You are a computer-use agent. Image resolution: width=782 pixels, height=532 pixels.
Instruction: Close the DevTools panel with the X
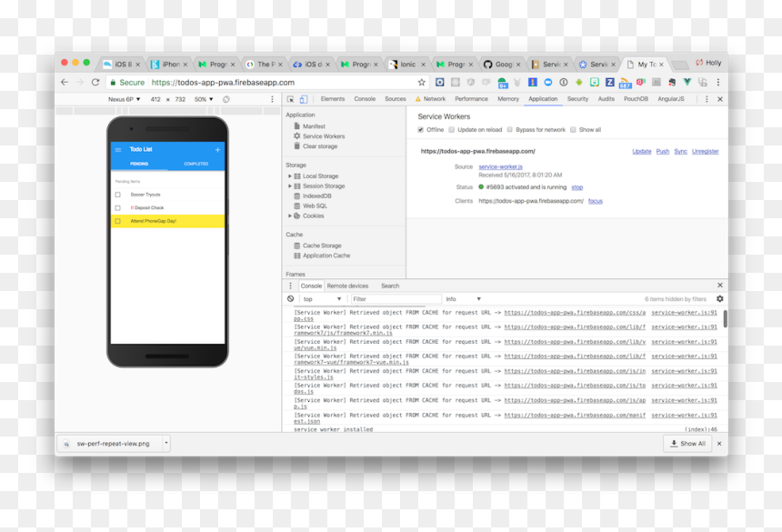point(719,99)
